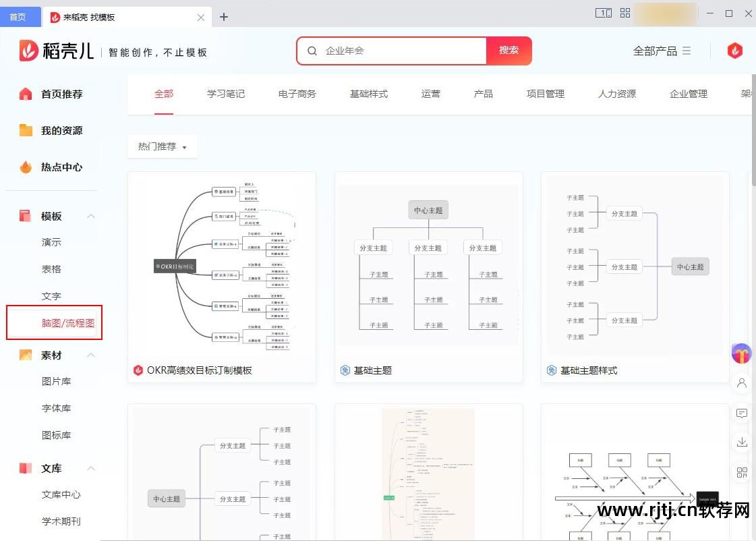Open 热点中心 in sidebar
The image size is (756, 541).
62,167
